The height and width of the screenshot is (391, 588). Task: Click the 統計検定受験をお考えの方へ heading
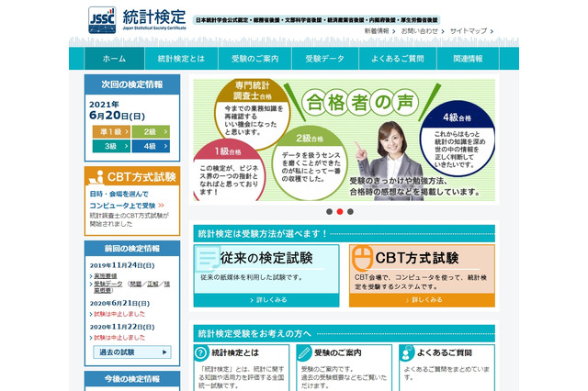point(254,333)
